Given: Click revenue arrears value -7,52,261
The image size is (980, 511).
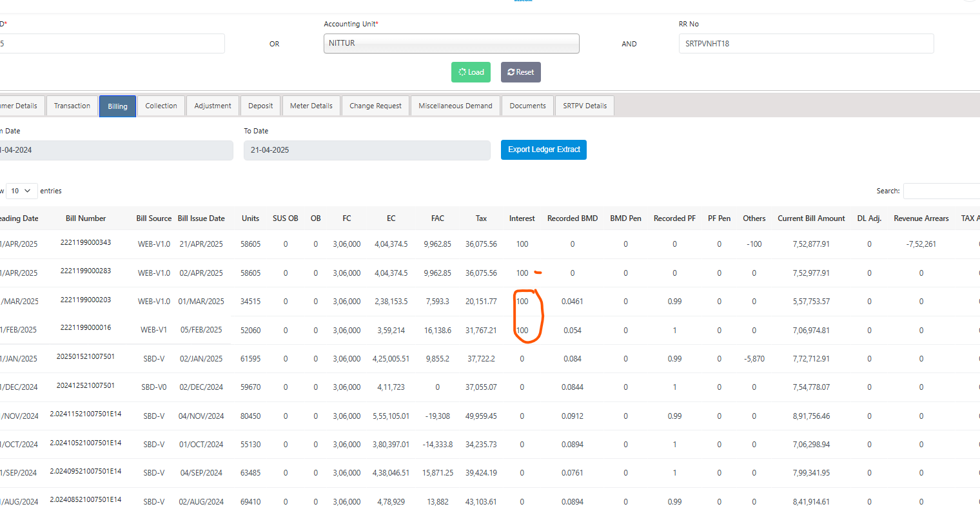Looking at the screenshot, I should click(x=921, y=244).
